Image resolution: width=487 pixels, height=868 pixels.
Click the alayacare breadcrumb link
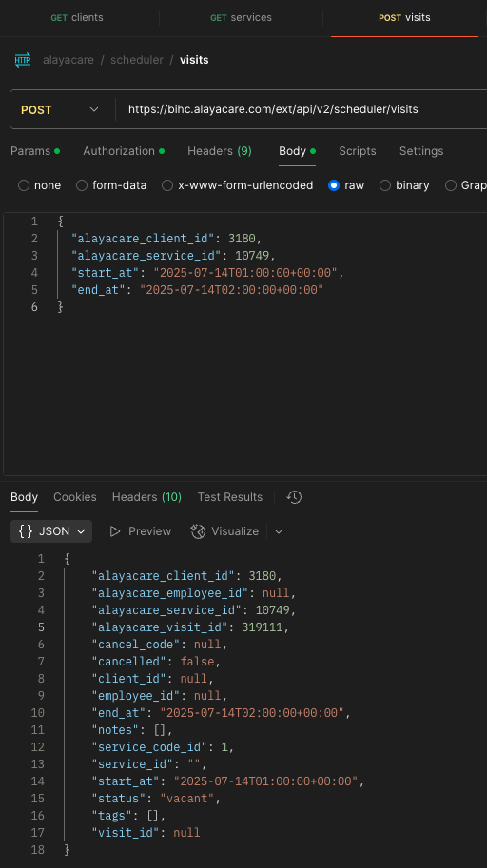[x=68, y=60]
